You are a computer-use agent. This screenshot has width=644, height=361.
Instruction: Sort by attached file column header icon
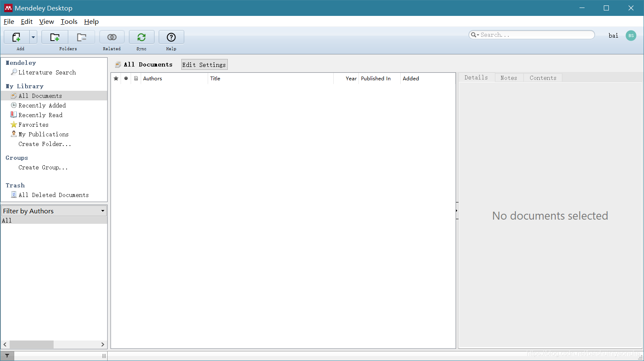pyautogui.click(x=136, y=78)
